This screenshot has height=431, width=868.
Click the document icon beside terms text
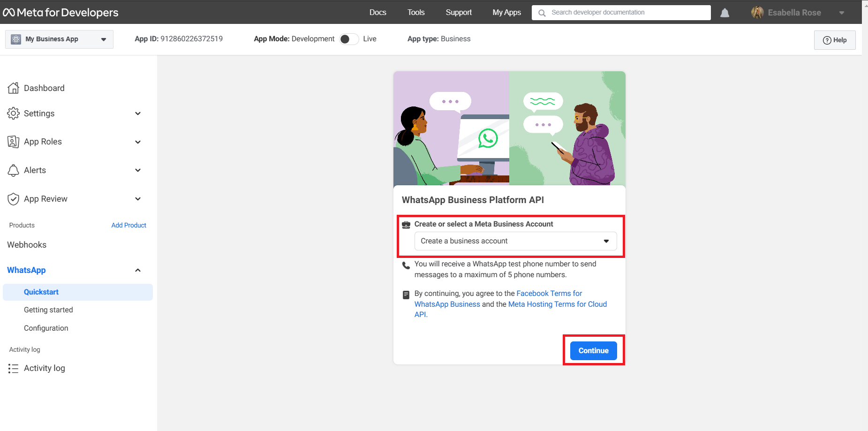click(406, 295)
